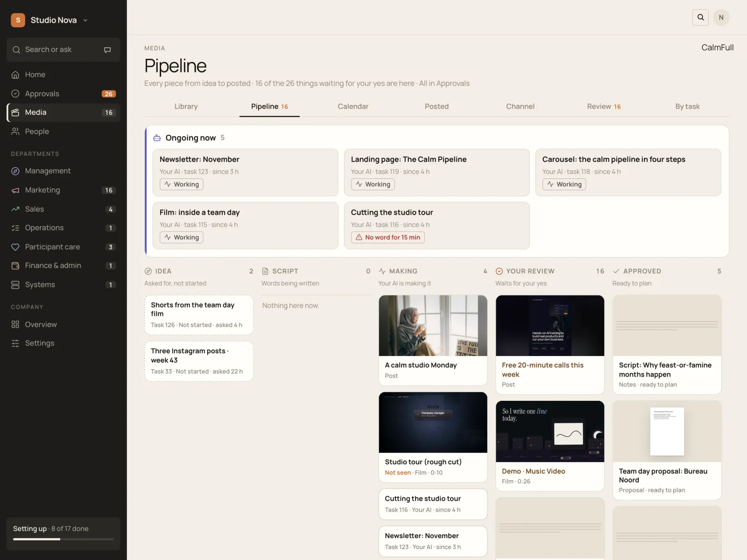The height and width of the screenshot is (560, 747).
Task: Click the Finance & admin wallet icon
Action: click(15, 266)
